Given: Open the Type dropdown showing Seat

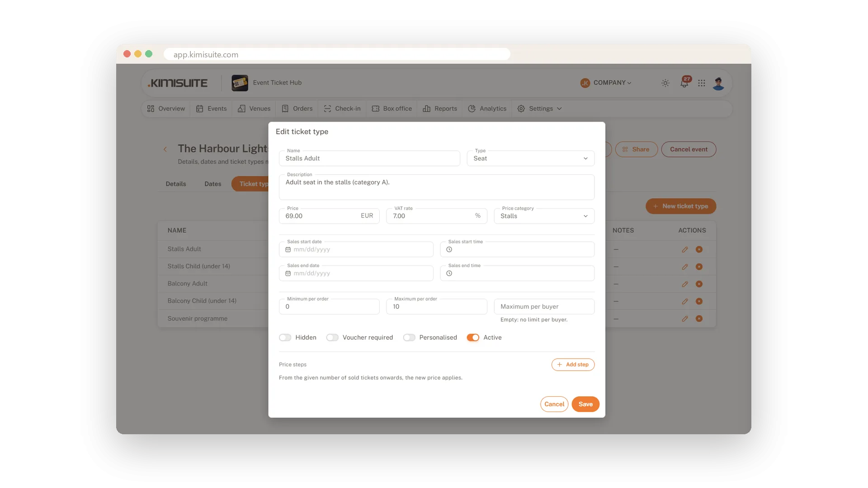Looking at the screenshot, I should (530, 159).
